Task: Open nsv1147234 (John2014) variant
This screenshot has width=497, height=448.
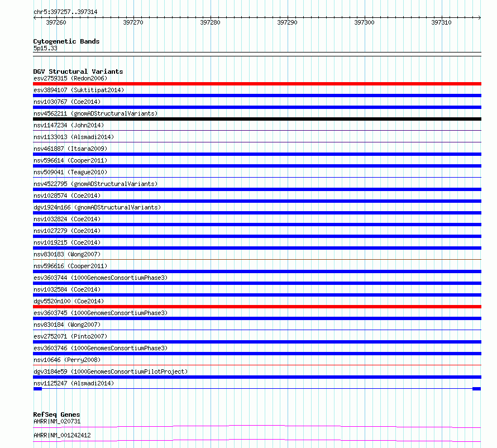Action: pyautogui.click(x=69, y=125)
